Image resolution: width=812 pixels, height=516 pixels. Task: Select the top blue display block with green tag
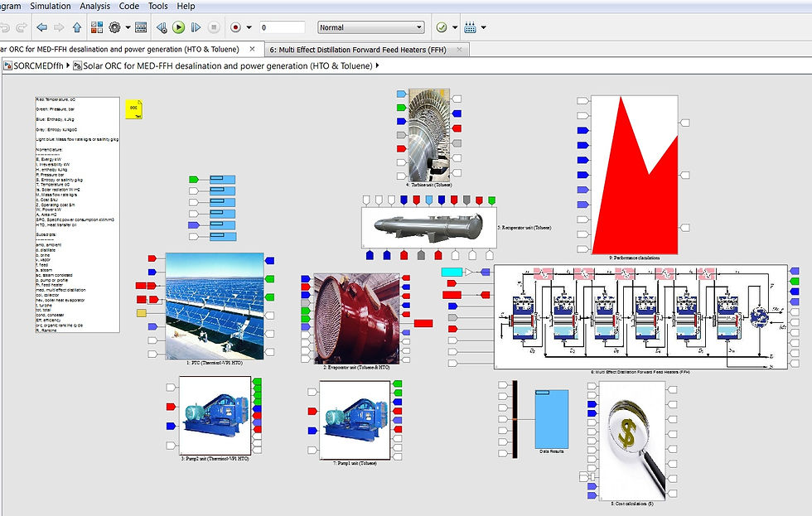tap(223, 180)
